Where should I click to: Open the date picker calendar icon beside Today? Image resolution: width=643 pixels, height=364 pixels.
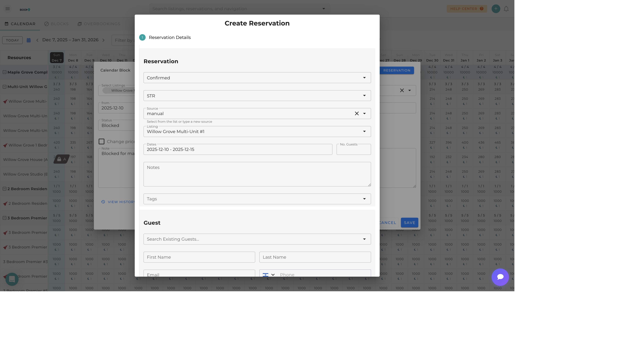[x=29, y=40]
